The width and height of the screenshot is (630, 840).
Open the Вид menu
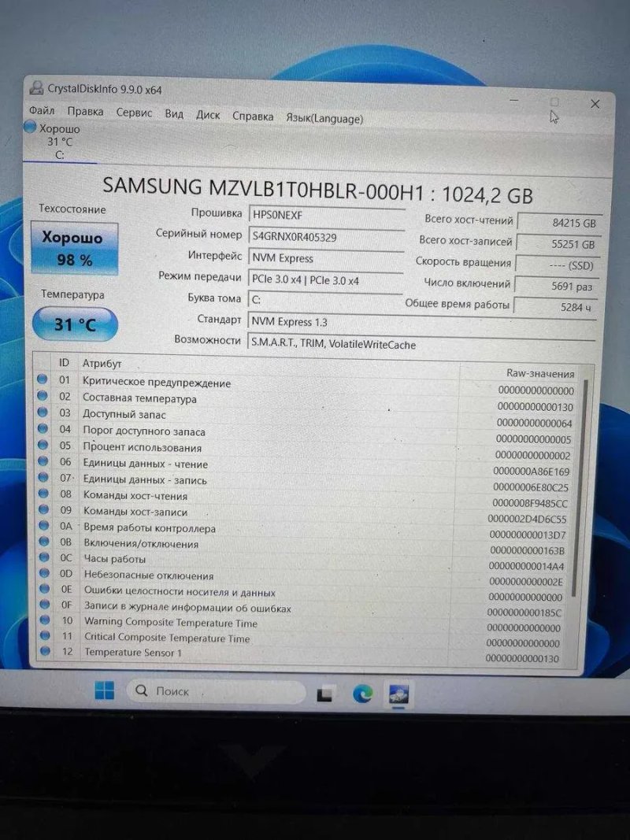coord(174,114)
